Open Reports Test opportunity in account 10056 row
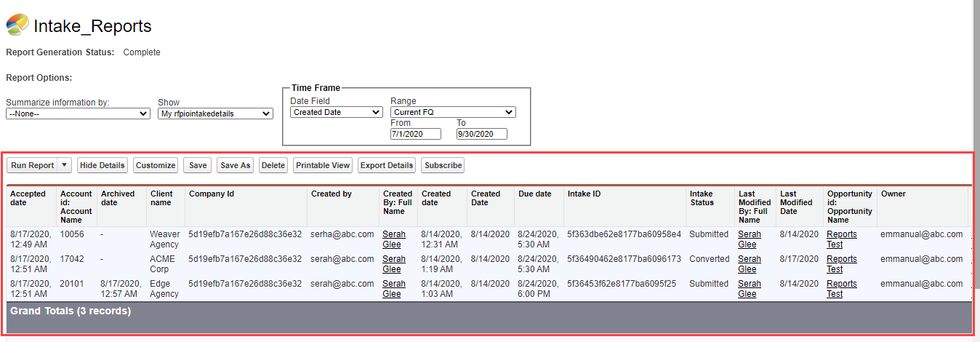980x342 pixels. pos(842,239)
